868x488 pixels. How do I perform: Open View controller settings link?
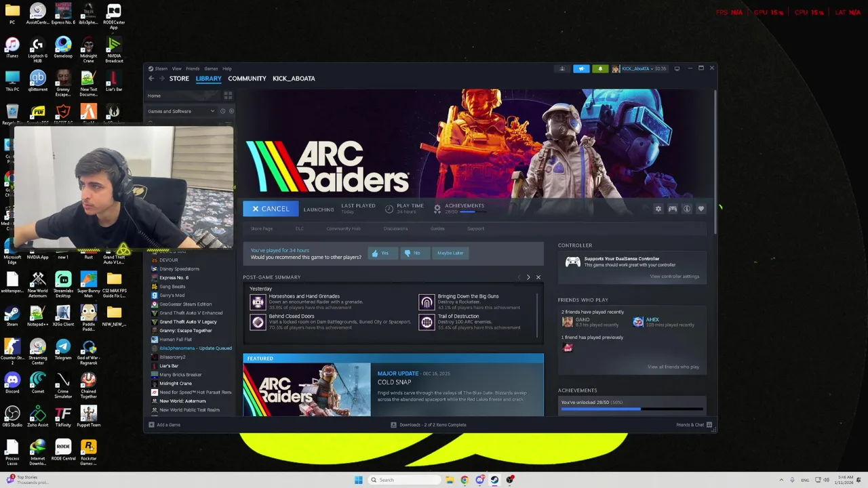tap(674, 277)
